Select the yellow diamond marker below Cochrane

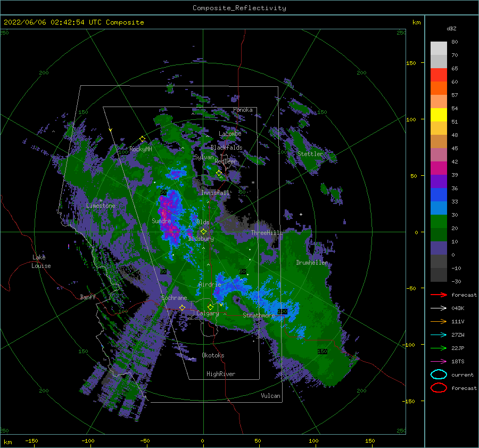click(183, 307)
